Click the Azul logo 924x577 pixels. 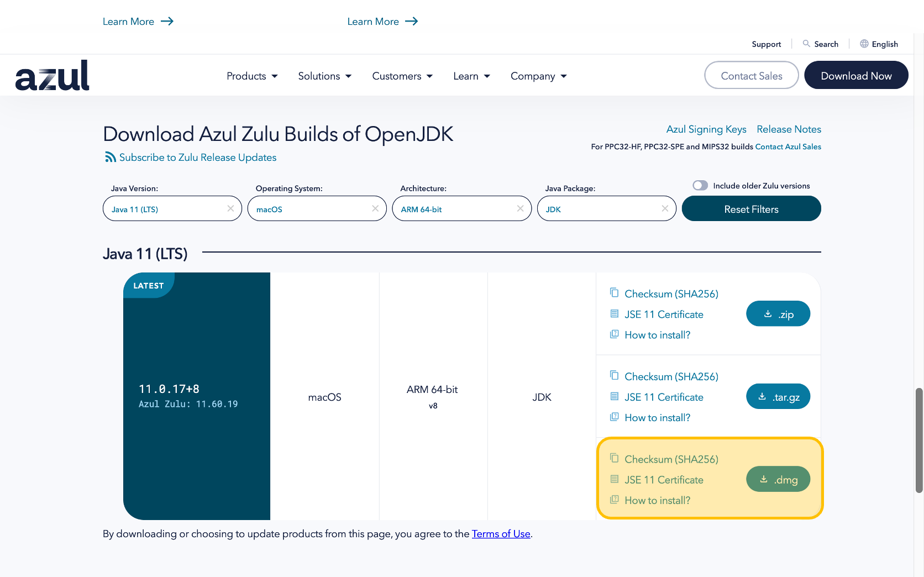53,75
